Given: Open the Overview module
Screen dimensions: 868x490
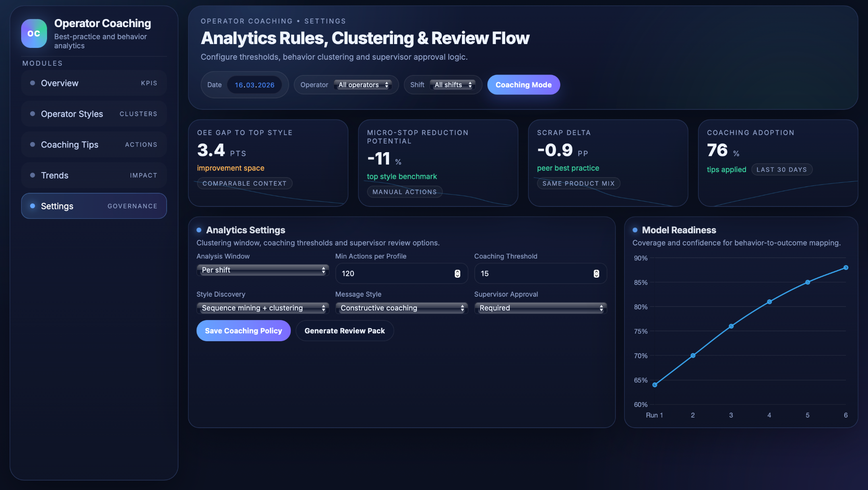Looking at the screenshot, I should [x=94, y=83].
